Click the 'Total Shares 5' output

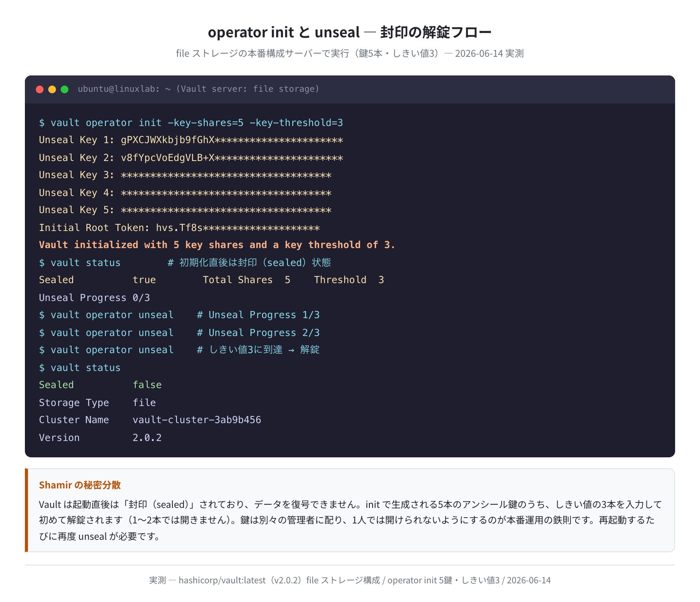(247, 280)
